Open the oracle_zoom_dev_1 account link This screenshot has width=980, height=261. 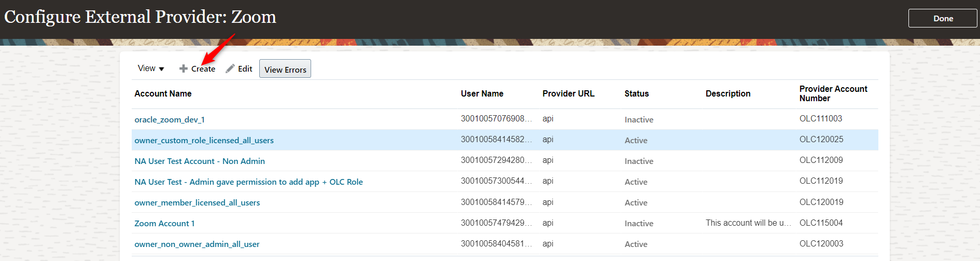[170, 119]
